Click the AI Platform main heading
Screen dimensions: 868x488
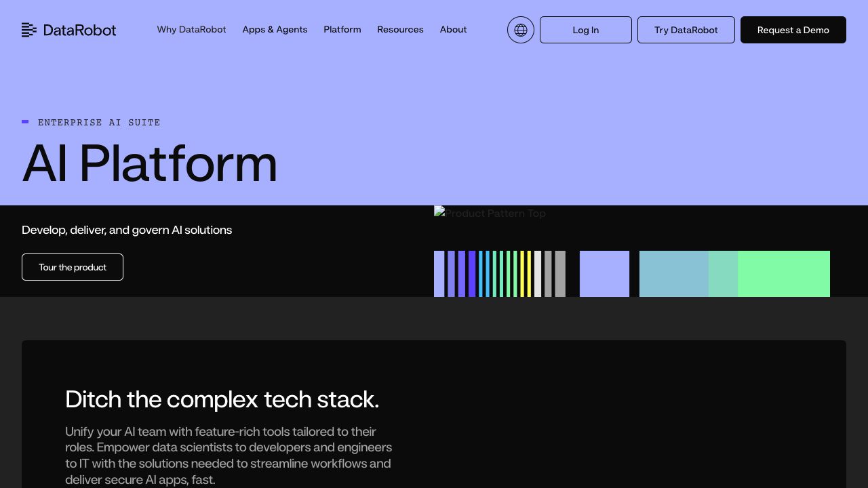coord(150,163)
